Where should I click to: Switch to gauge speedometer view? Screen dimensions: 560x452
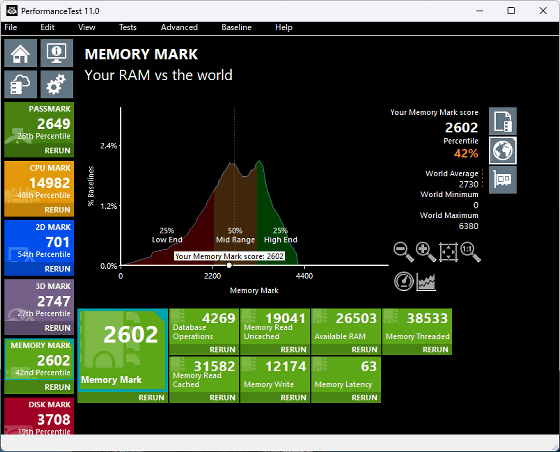404,281
